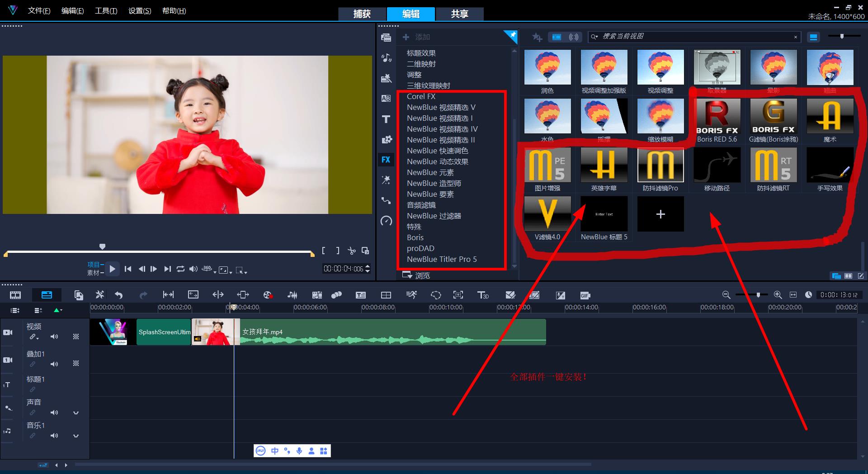
Task: Add to favorites star icon
Action: coord(537,37)
